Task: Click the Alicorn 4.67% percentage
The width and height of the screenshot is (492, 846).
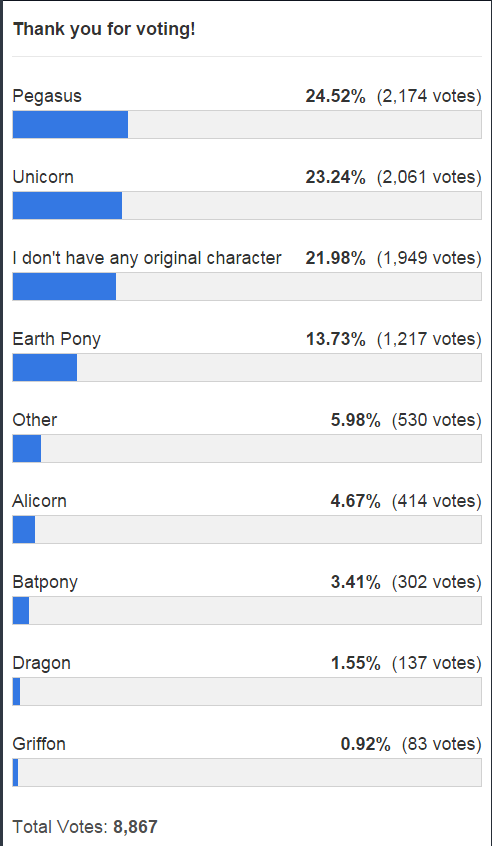Action: tap(355, 501)
